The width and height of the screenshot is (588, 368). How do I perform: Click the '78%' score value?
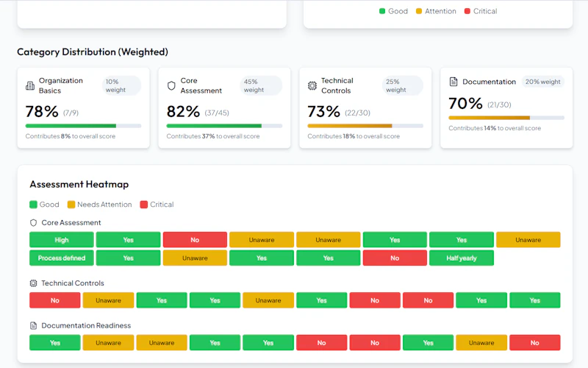pos(42,112)
